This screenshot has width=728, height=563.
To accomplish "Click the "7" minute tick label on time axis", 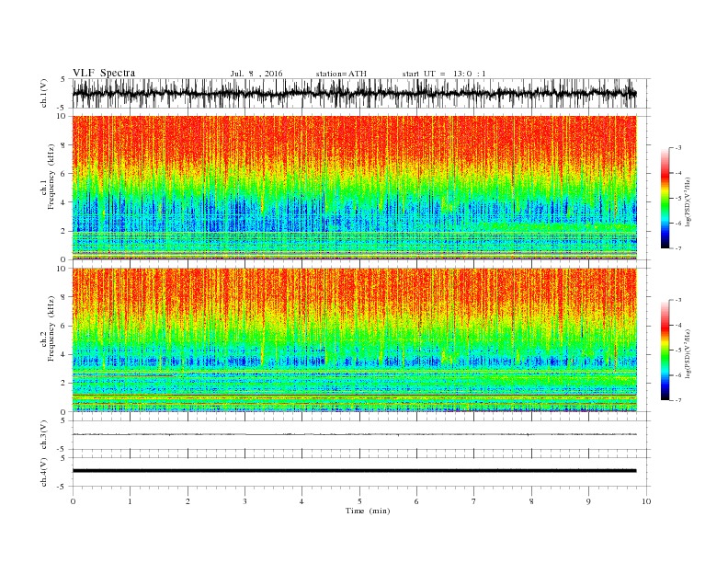I will 474,501.
